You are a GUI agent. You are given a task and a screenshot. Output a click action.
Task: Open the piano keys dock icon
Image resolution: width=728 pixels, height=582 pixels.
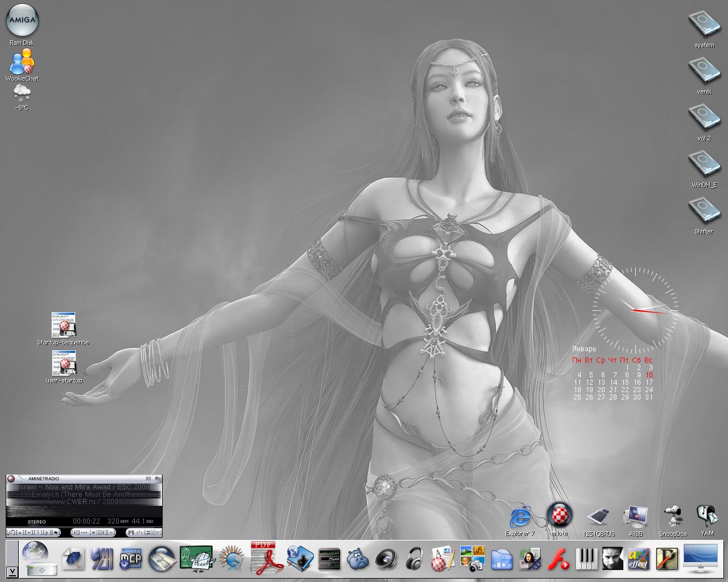tap(587, 560)
